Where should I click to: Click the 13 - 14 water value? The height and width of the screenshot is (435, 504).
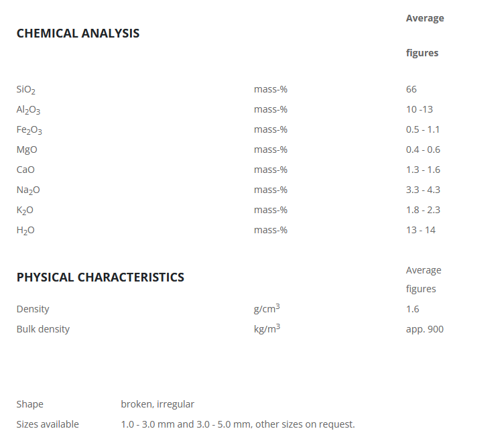click(420, 230)
